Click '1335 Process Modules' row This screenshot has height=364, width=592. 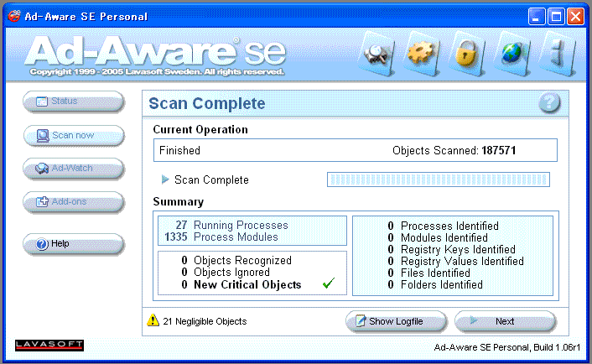point(221,237)
